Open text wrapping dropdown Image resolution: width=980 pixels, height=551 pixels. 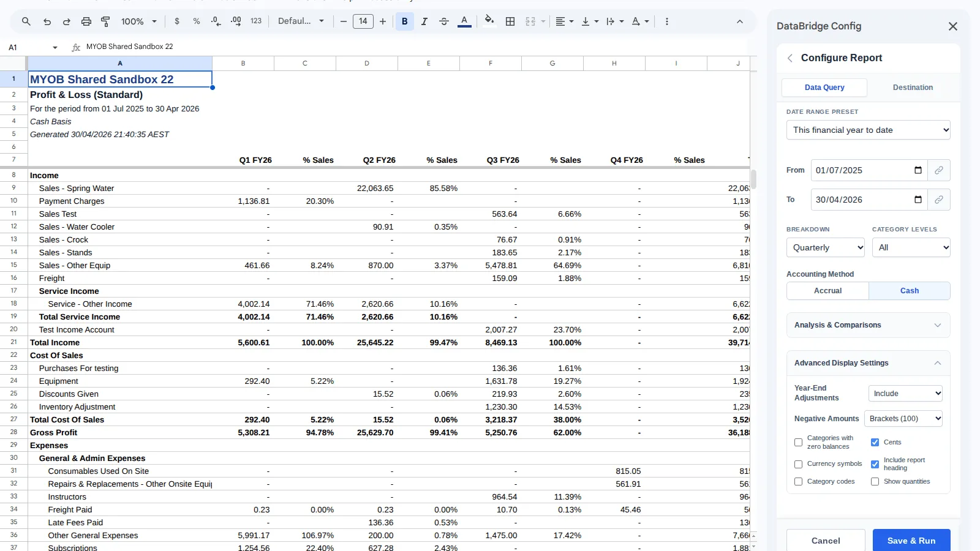615,21
